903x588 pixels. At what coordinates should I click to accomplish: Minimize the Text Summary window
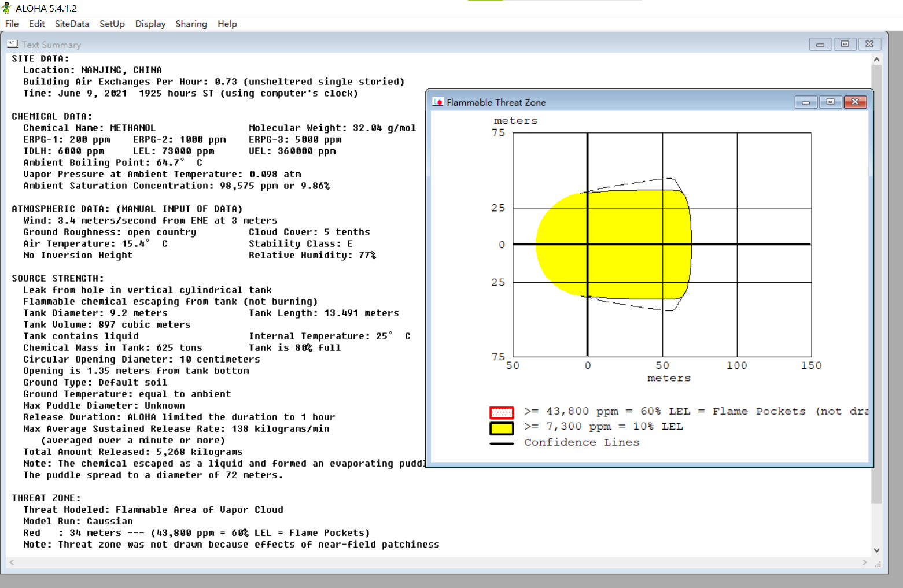point(820,44)
